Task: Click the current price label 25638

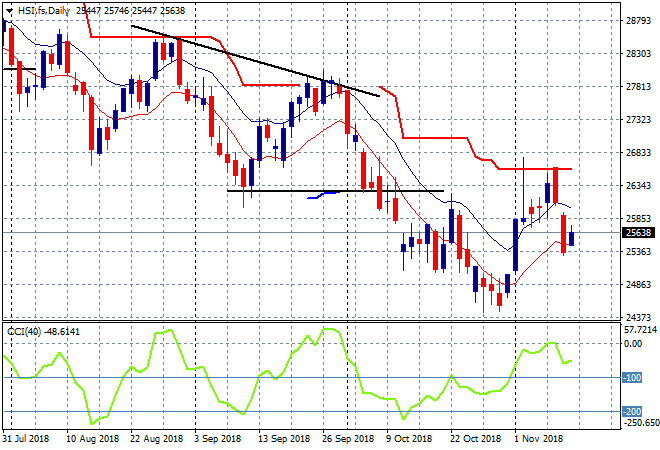Action: coord(638,233)
